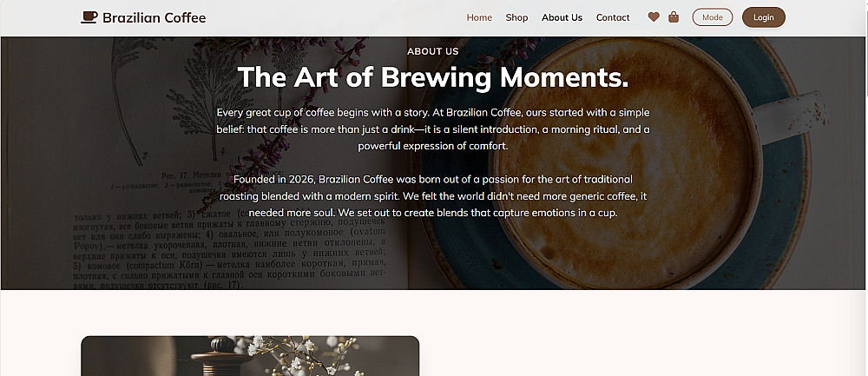Click the 'The Art of Brewing Moments.' heading
Screen dimensions: 868x376
click(x=432, y=77)
